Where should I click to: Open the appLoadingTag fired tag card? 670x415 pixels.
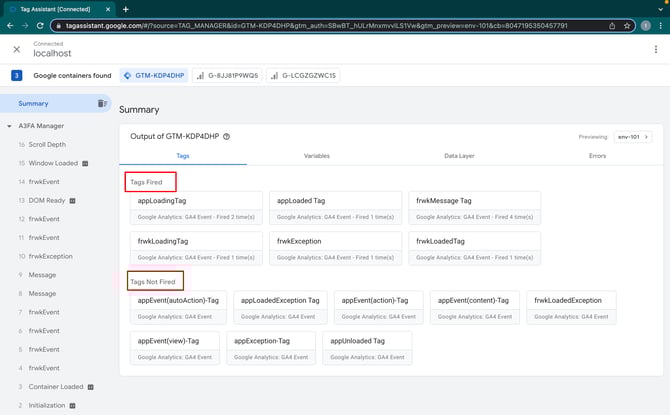(195, 207)
